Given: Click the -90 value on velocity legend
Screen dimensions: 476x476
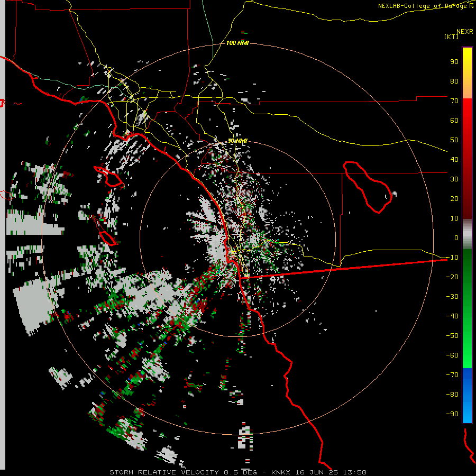Looking at the screenshot, I should pos(452,414).
